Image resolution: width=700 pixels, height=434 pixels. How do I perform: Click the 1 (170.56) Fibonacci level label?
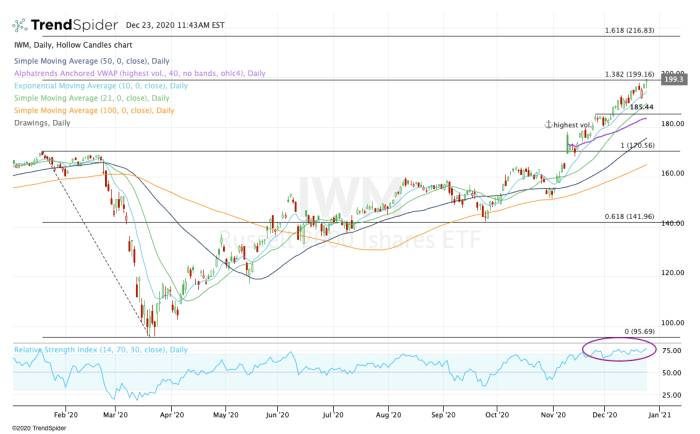tap(638, 146)
